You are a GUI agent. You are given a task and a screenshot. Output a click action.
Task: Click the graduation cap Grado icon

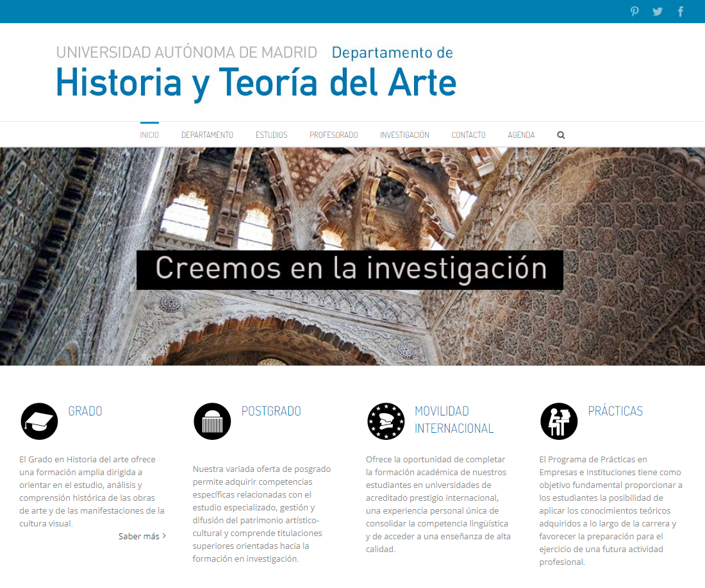(40, 421)
